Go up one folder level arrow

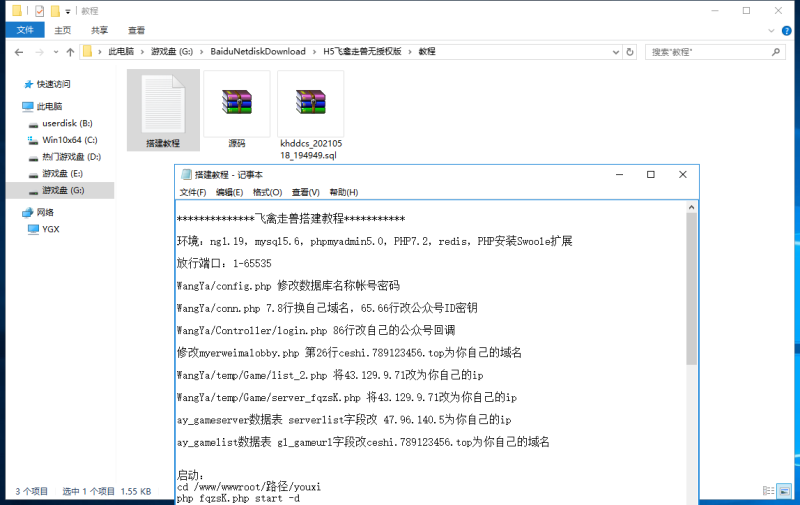(x=70, y=52)
